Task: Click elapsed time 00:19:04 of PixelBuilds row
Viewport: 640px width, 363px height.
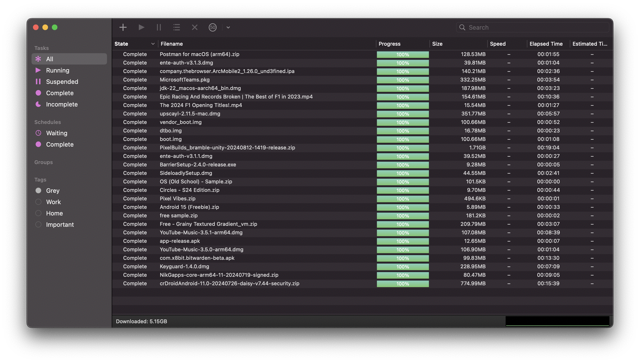Action: point(548,148)
